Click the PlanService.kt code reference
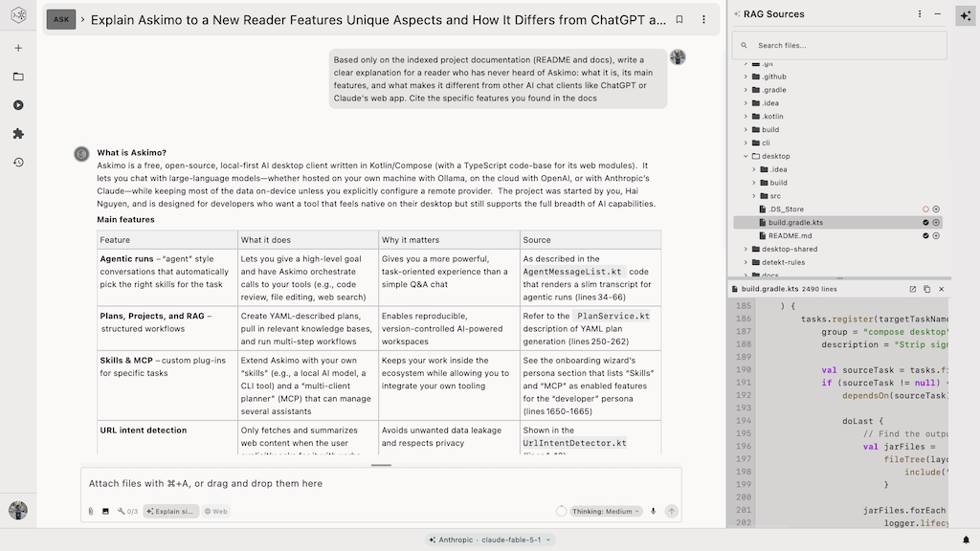 pyautogui.click(x=612, y=316)
